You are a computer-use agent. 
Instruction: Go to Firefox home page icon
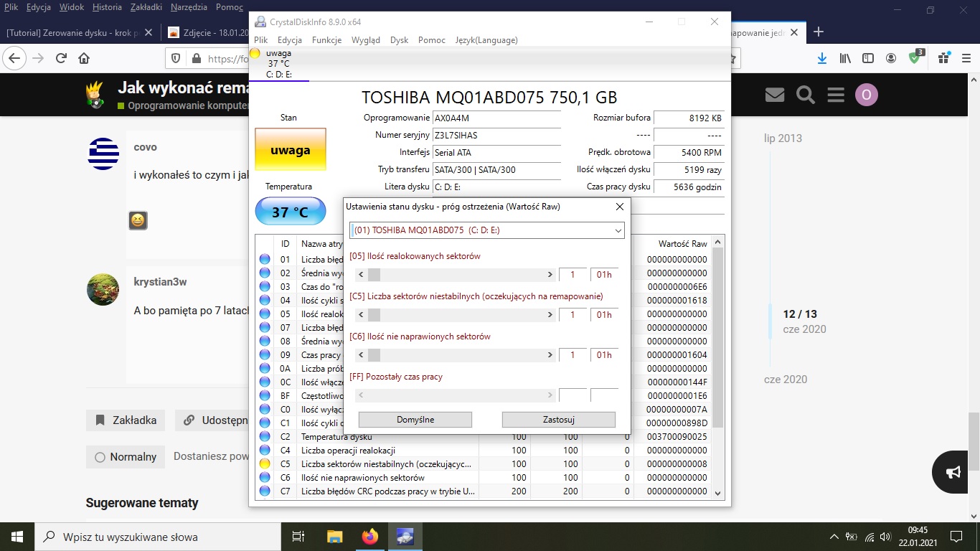(x=84, y=58)
